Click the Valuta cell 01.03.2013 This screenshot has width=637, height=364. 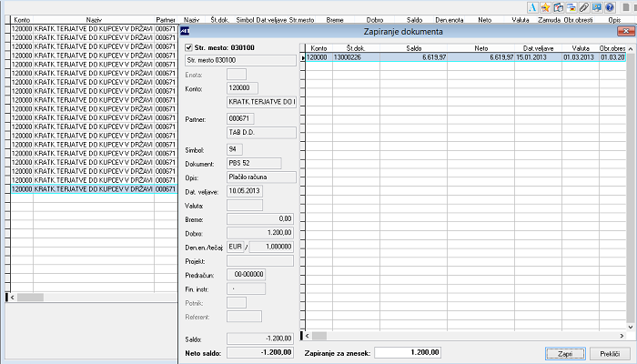(x=581, y=57)
